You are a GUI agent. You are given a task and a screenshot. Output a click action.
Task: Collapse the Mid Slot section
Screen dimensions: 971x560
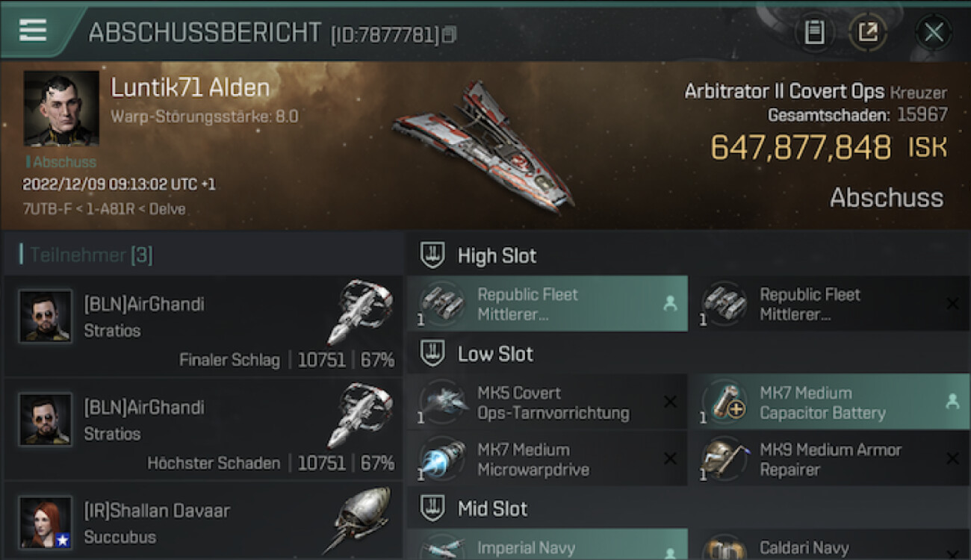[x=433, y=509]
